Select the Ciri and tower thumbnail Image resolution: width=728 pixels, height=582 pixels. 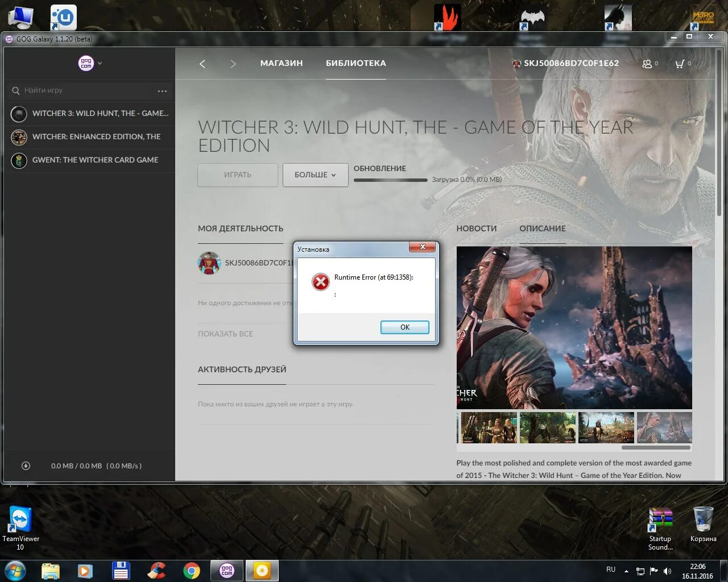coord(664,427)
